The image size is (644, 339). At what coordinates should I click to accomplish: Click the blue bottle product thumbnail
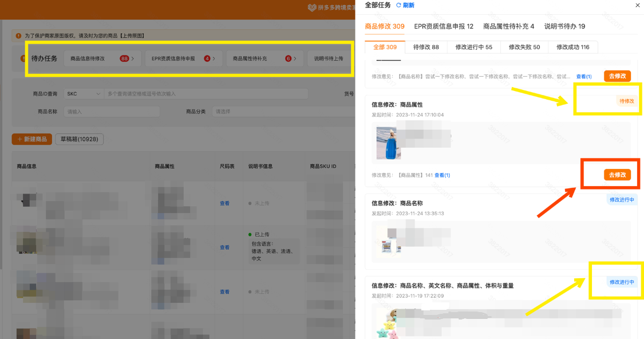389,143
